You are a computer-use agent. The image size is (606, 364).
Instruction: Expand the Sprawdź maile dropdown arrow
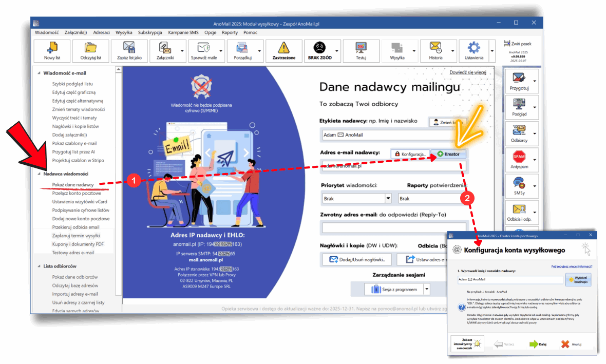pos(221,51)
